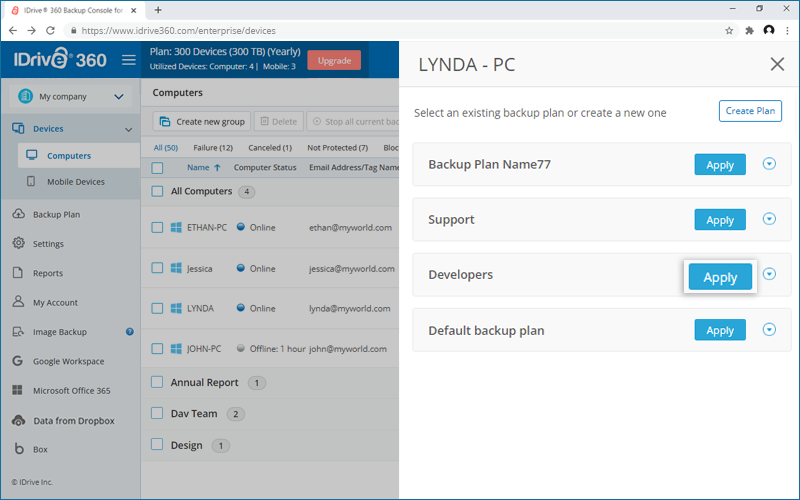Expand details of the Support plan
The image size is (800, 500).
point(769,219)
